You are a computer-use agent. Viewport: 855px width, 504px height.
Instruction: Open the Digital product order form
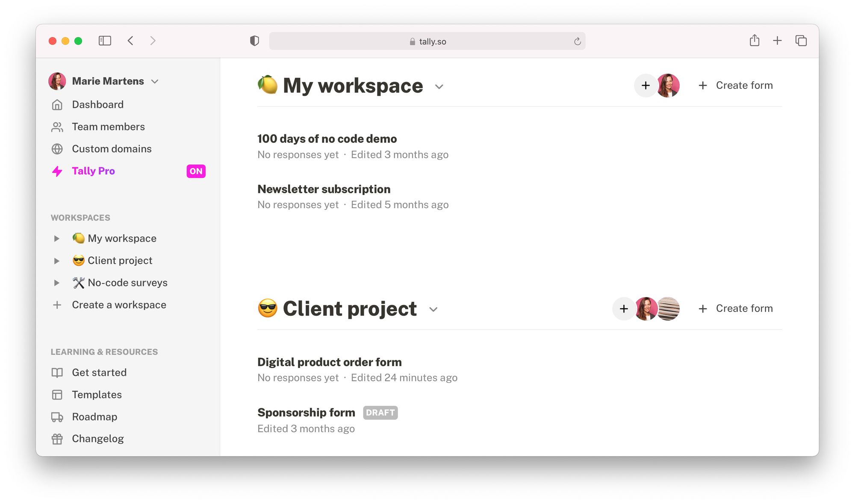pos(329,362)
